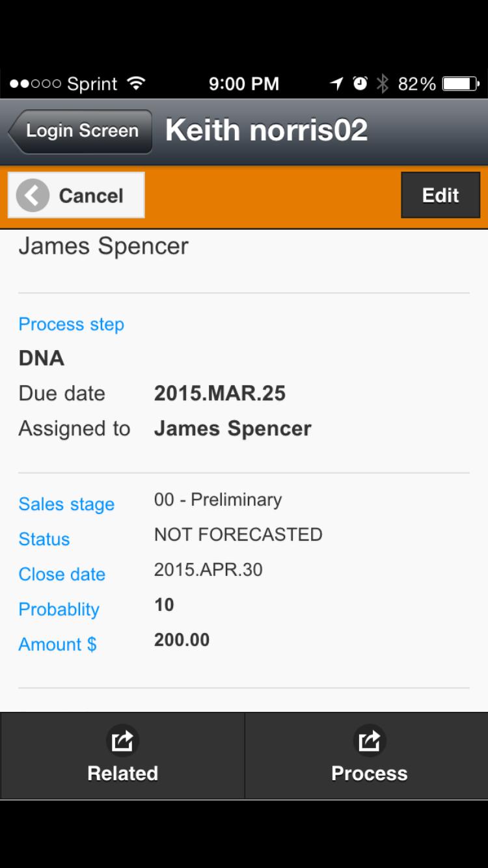The height and width of the screenshot is (868, 488).
Task: Tap the location arrow status icon
Action: click(336, 83)
